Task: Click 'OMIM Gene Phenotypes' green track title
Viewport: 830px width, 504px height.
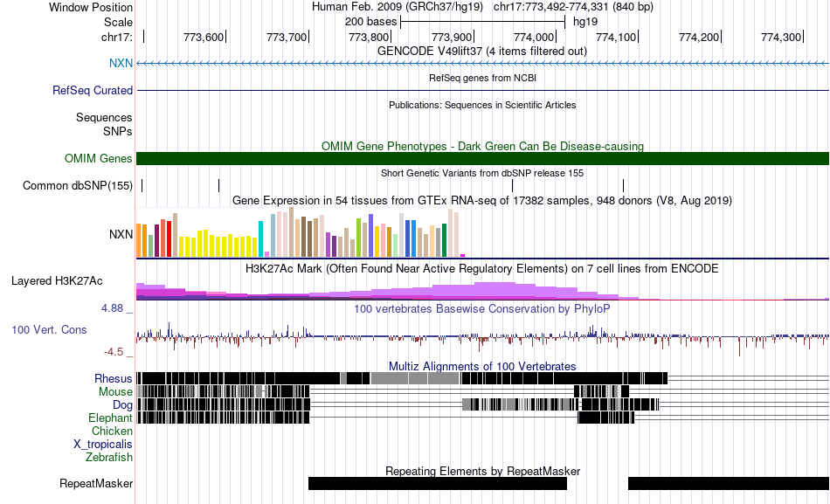Action: click(x=483, y=146)
